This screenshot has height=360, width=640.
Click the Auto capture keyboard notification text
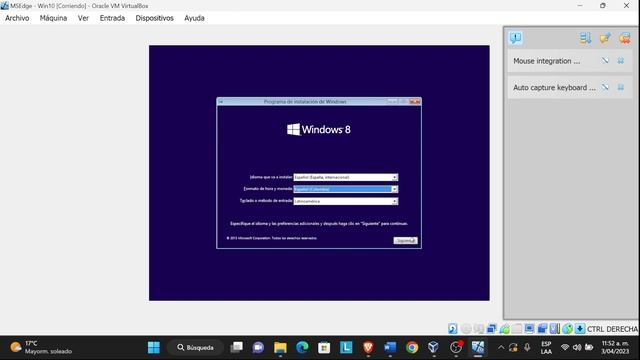[554, 87]
